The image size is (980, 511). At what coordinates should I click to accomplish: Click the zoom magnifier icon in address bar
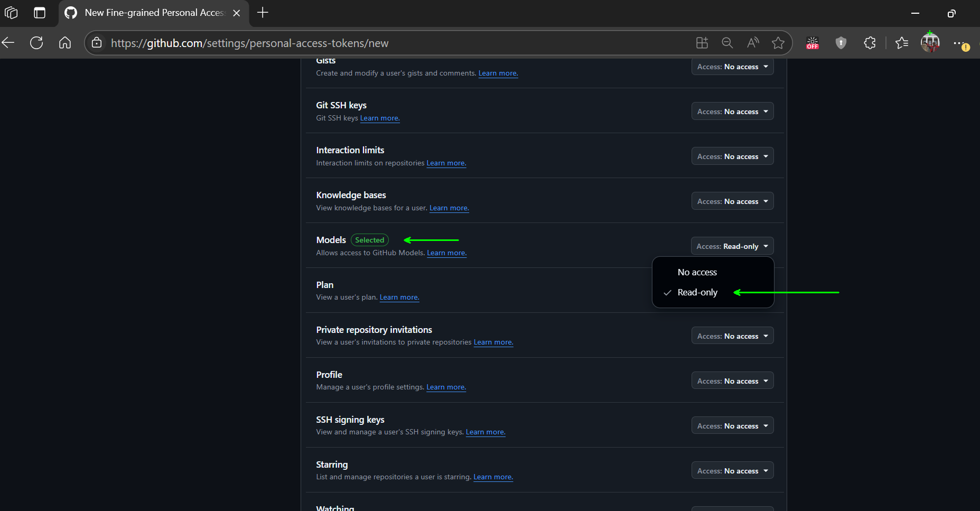[727, 43]
